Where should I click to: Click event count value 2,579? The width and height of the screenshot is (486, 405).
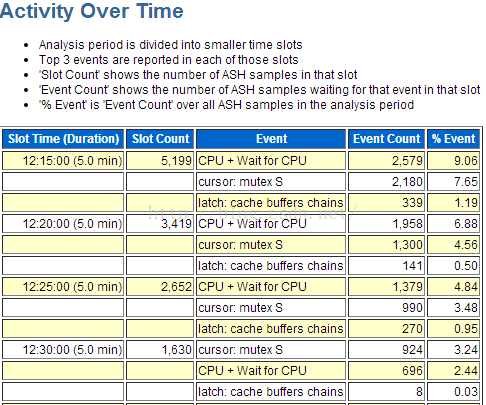point(407,161)
